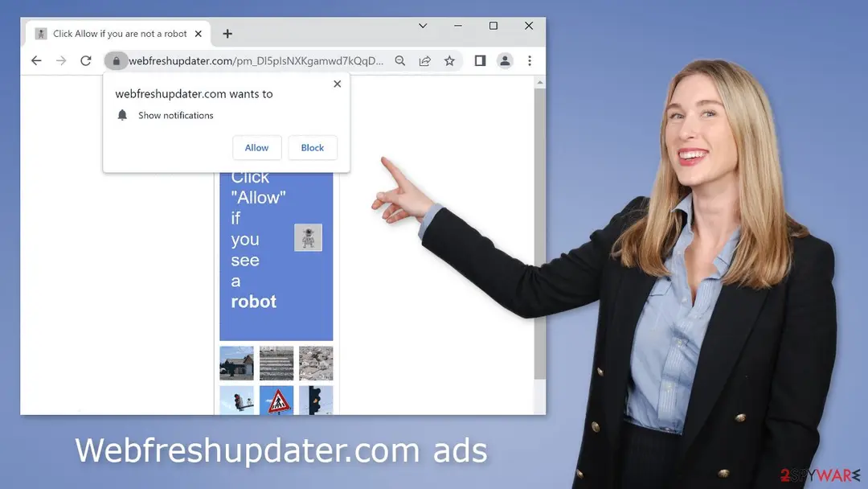Minimize the browser window
Viewport: 868px width, 489px height.
click(458, 26)
